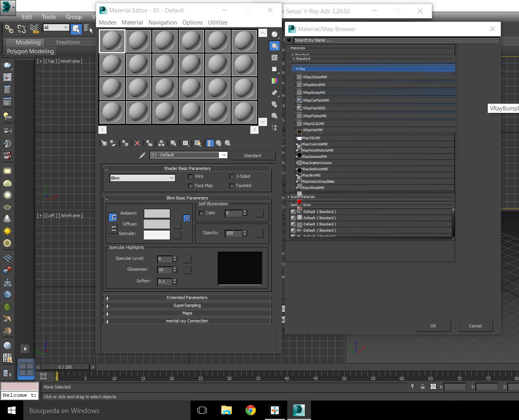Screen dimensions: 519x420
Task: Click the Windows Start button
Action: (x=12, y=410)
